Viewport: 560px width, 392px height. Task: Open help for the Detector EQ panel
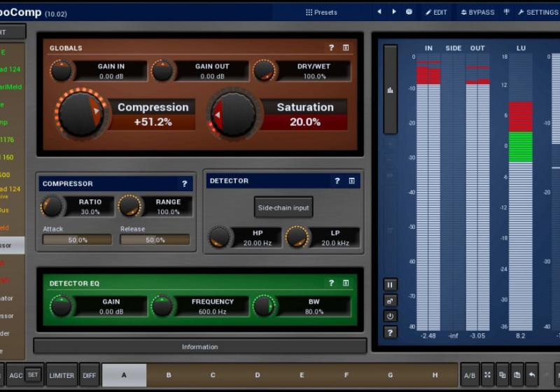pyautogui.click(x=331, y=283)
